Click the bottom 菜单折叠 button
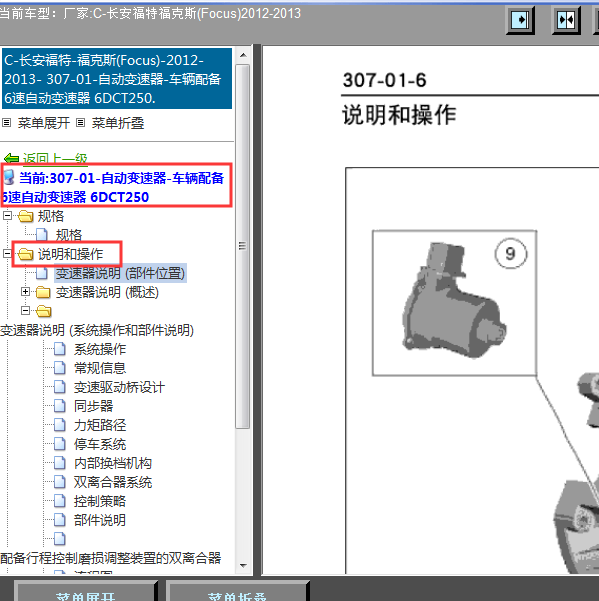The height and width of the screenshot is (601, 599). tap(238, 591)
